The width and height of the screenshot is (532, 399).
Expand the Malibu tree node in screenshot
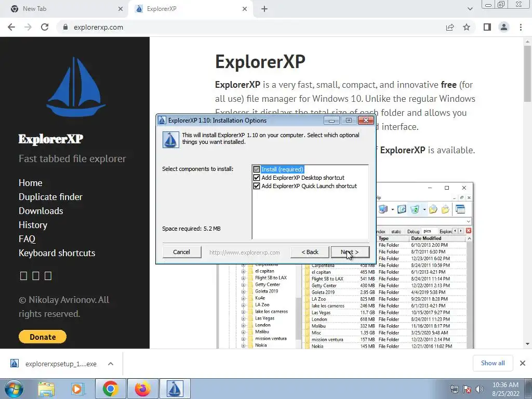(x=243, y=332)
